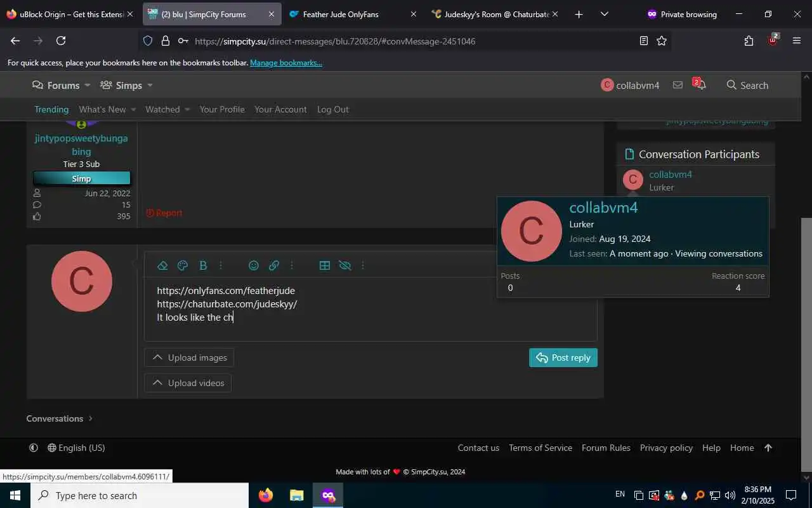This screenshot has height=508, width=812.
Task: Click the browser back arrow
Action: [x=15, y=41]
